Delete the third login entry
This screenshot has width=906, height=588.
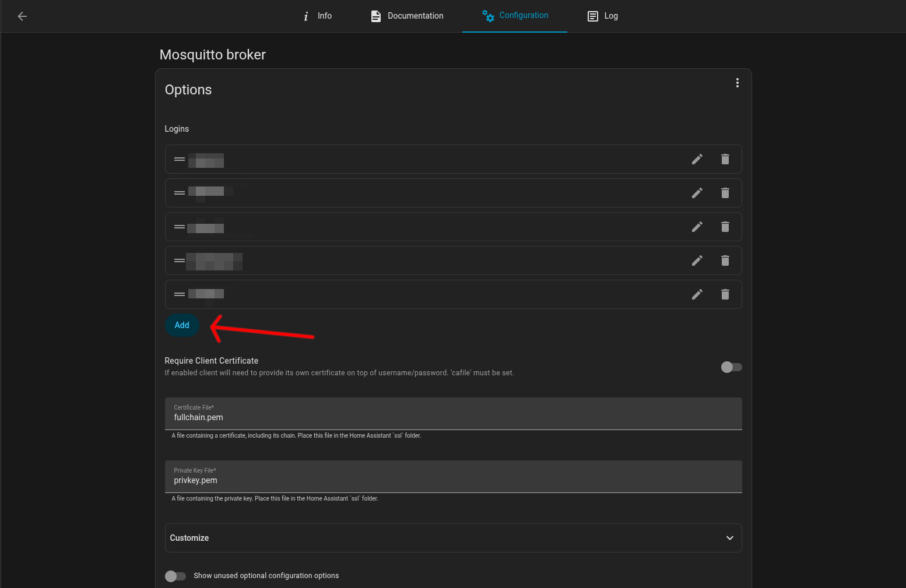point(725,227)
